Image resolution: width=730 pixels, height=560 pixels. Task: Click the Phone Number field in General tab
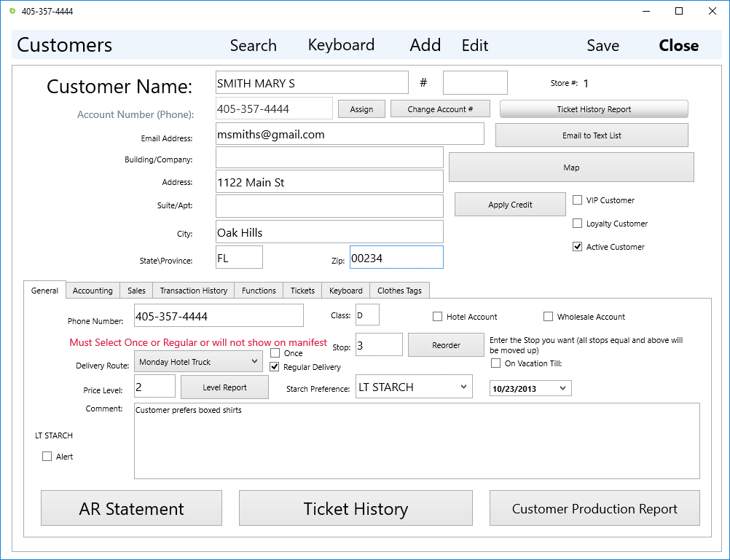click(219, 315)
